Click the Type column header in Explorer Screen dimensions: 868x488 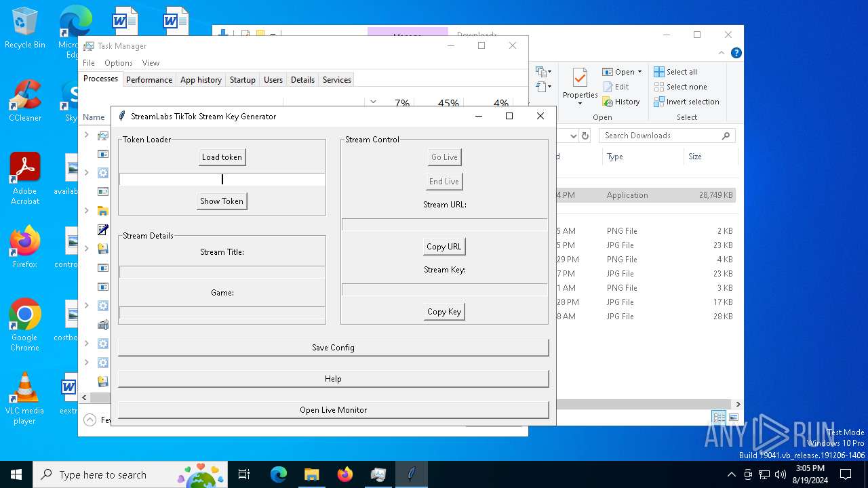click(x=615, y=157)
